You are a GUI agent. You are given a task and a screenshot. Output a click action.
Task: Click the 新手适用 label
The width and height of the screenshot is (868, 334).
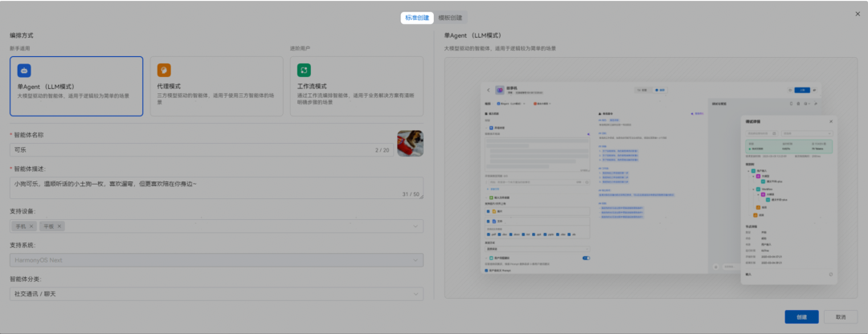click(x=20, y=49)
